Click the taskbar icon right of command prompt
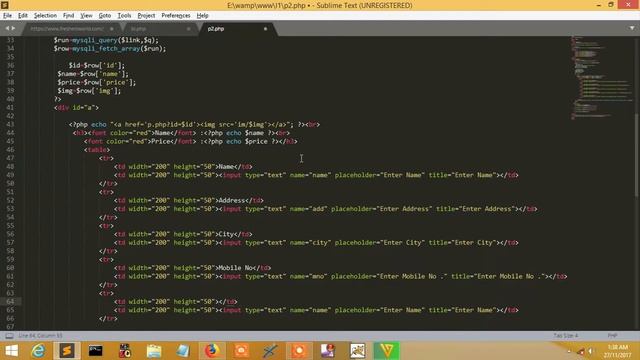Image resolution: width=640 pixels, height=360 pixels. [124, 351]
